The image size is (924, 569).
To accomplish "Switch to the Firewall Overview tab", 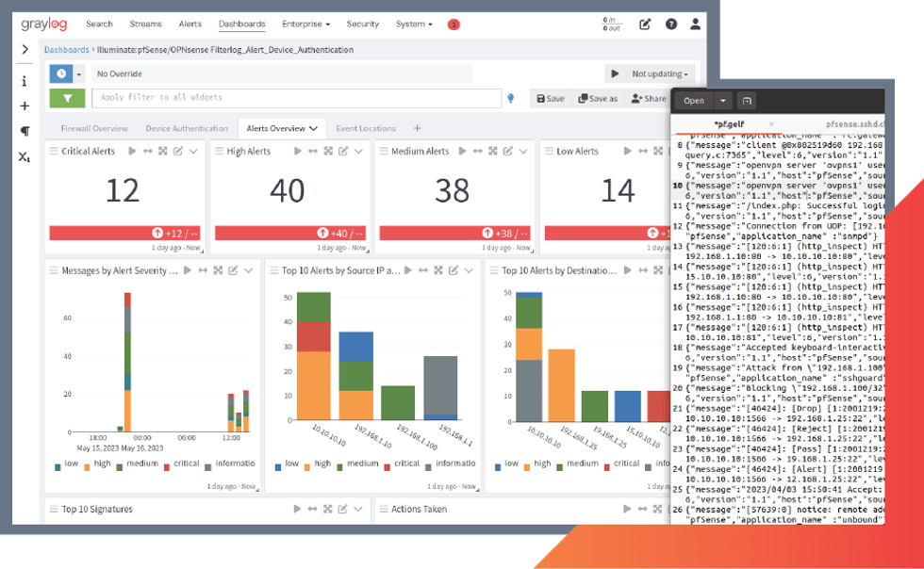I will pos(94,128).
